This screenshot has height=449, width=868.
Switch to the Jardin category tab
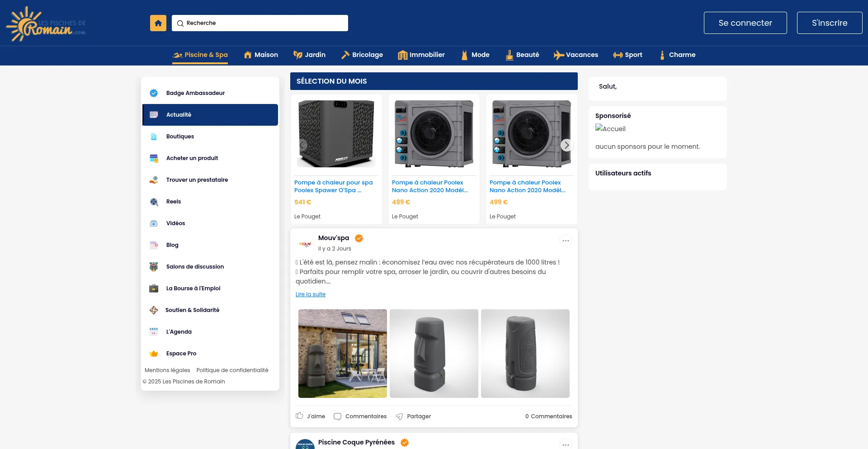[x=309, y=55]
